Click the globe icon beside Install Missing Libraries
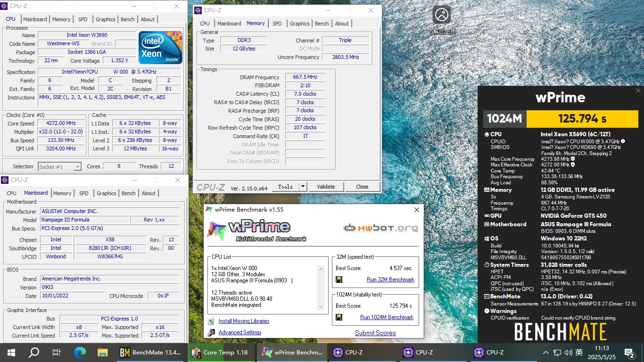Viewport: 644px width, 362px height. click(211, 321)
